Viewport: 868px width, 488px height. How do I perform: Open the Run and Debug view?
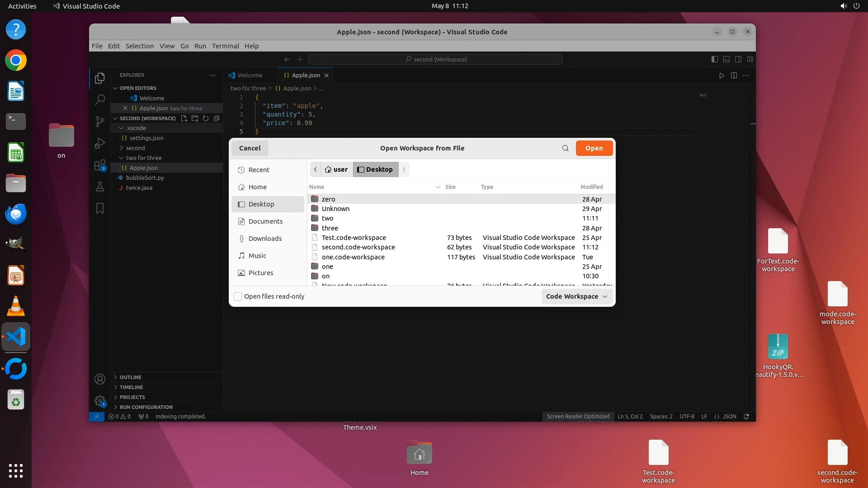(x=100, y=143)
